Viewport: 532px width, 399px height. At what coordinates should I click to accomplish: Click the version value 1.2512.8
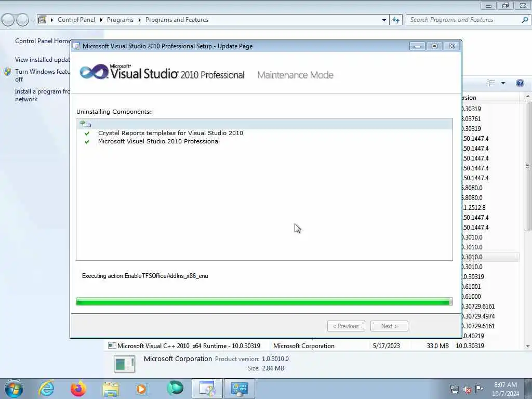(474, 208)
